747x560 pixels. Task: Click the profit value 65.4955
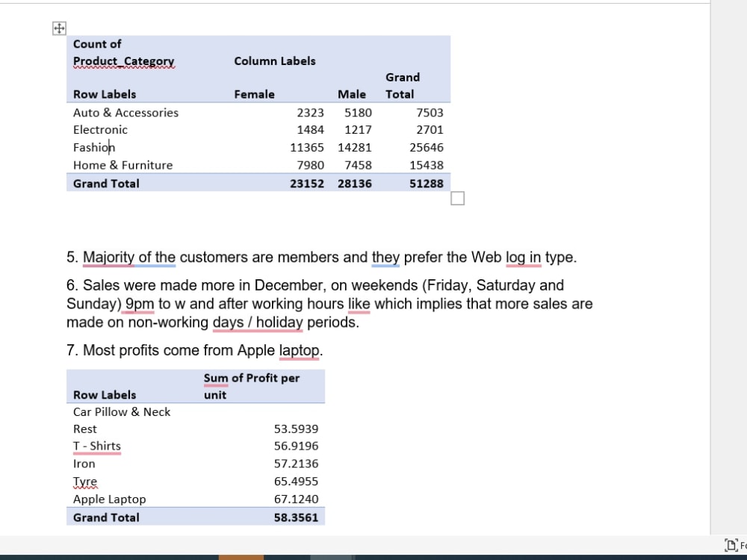coord(296,482)
